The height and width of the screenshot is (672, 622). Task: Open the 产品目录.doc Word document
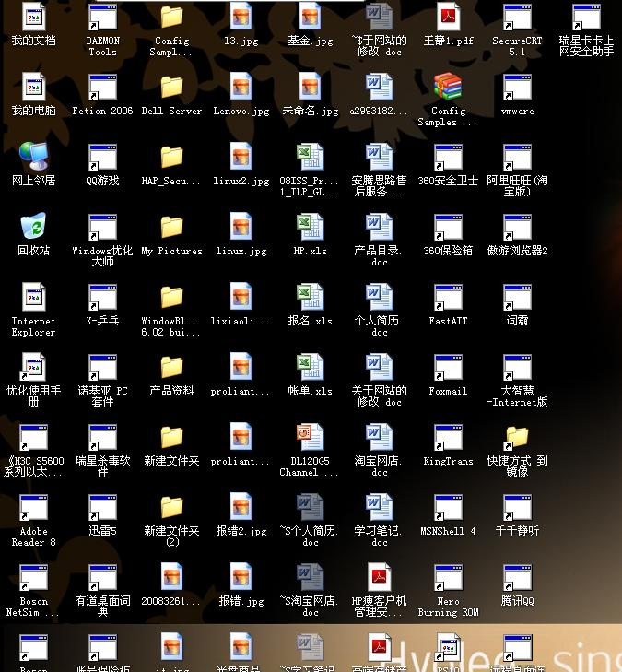pos(379,228)
